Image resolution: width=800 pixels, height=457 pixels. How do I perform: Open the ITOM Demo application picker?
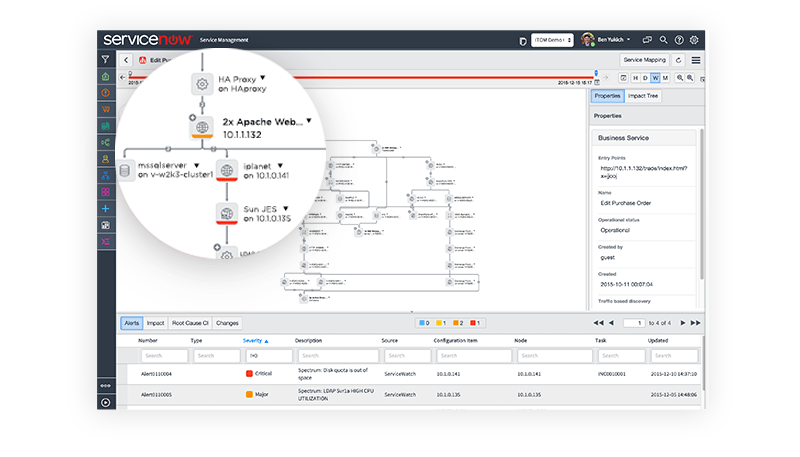(x=552, y=40)
